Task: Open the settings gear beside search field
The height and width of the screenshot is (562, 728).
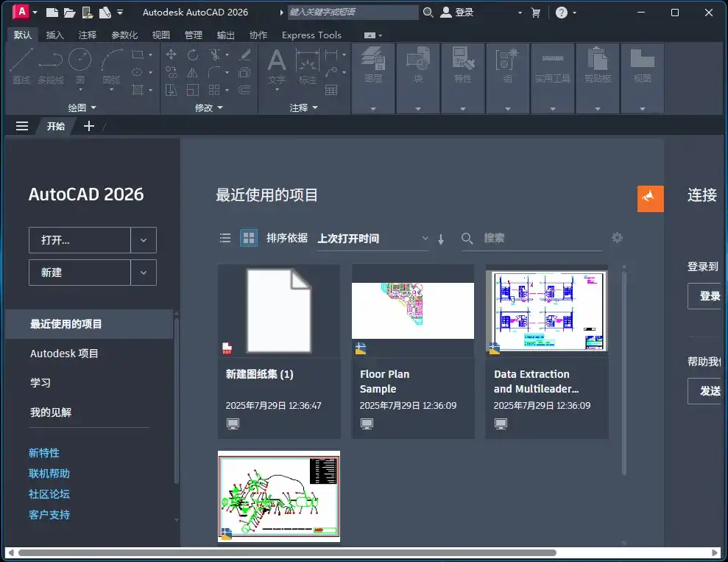Action: [x=617, y=238]
